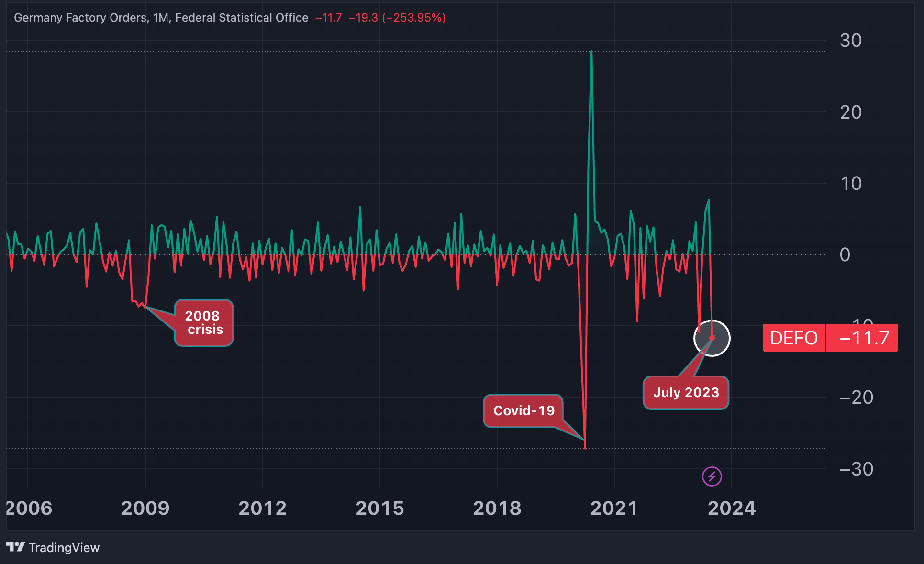Click the 30 label on price scale

pyautogui.click(x=850, y=41)
